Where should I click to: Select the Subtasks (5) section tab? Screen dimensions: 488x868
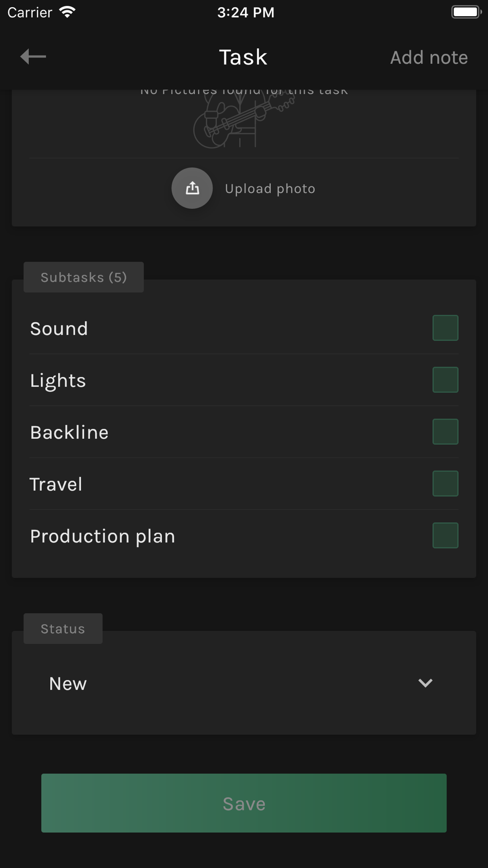coord(83,277)
